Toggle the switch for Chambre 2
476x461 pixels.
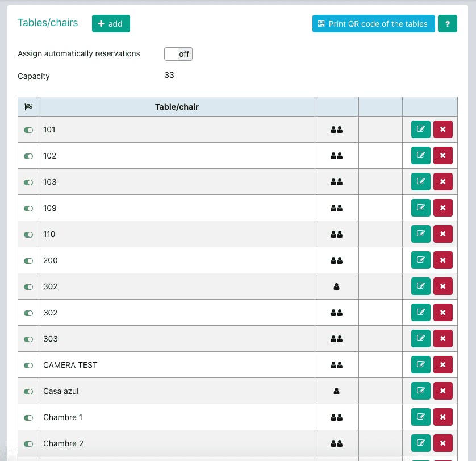pyautogui.click(x=28, y=444)
